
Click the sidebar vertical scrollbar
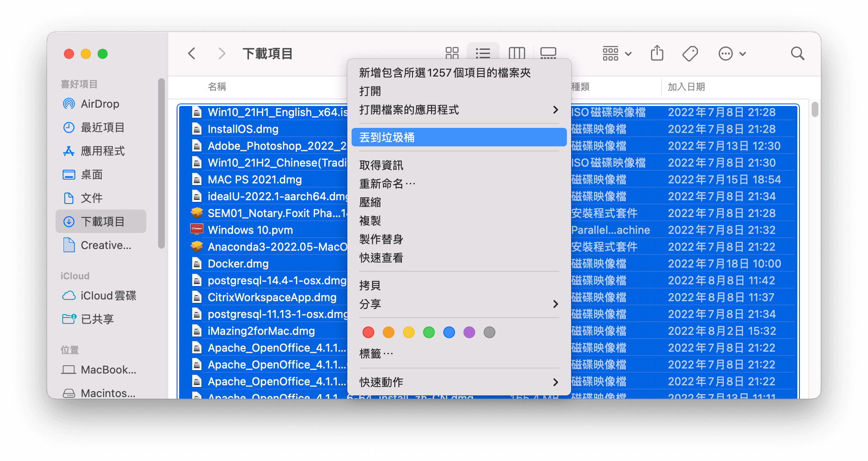point(161,163)
